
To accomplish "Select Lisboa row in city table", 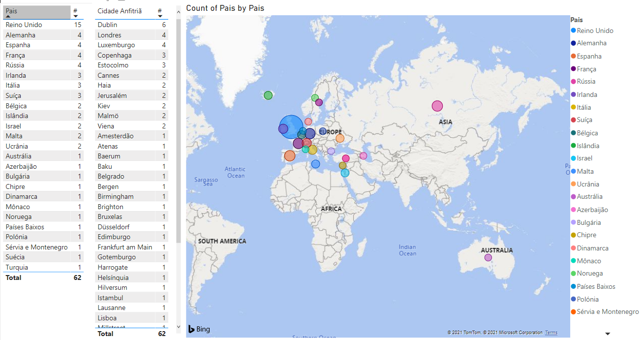I will [132, 318].
